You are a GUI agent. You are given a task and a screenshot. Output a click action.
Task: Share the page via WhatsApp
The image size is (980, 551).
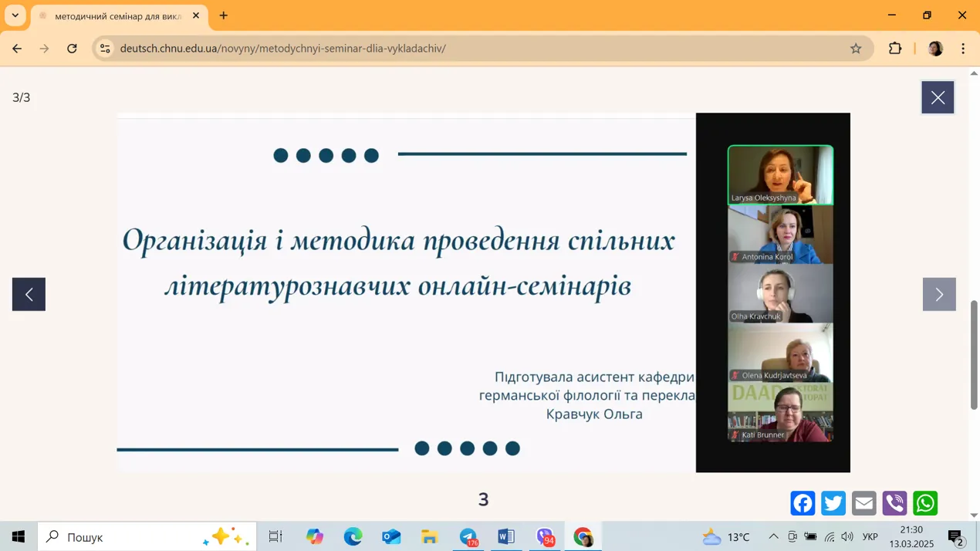point(925,503)
